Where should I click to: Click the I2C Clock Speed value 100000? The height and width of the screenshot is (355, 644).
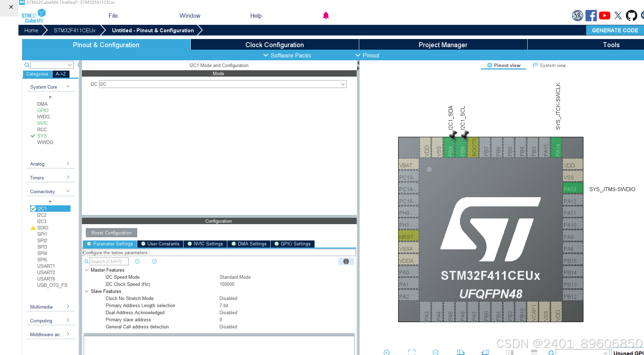227,284
